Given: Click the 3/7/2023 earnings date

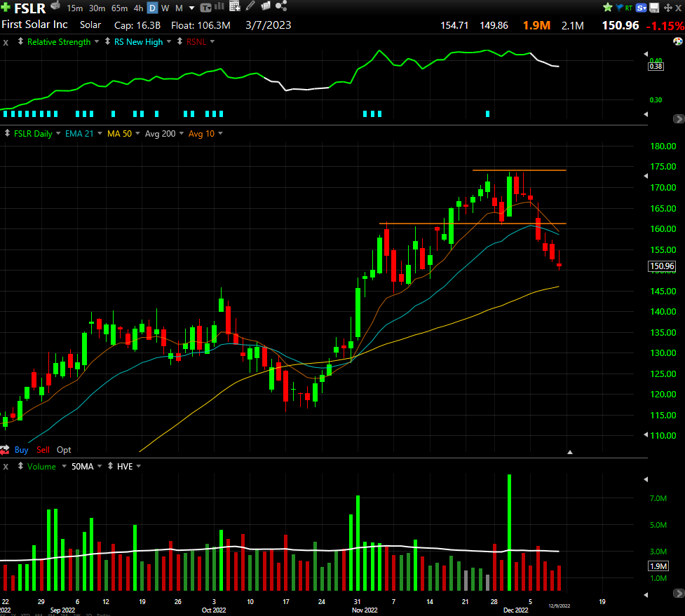Looking at the screenshot, I should click(x=269, y=25).
